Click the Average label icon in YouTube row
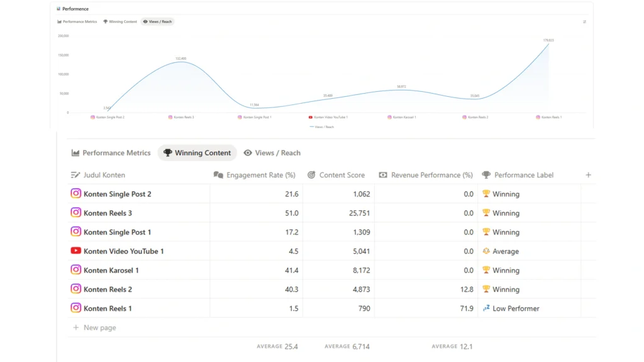Viewport: 644px width, 362px height. coord(486,251)
